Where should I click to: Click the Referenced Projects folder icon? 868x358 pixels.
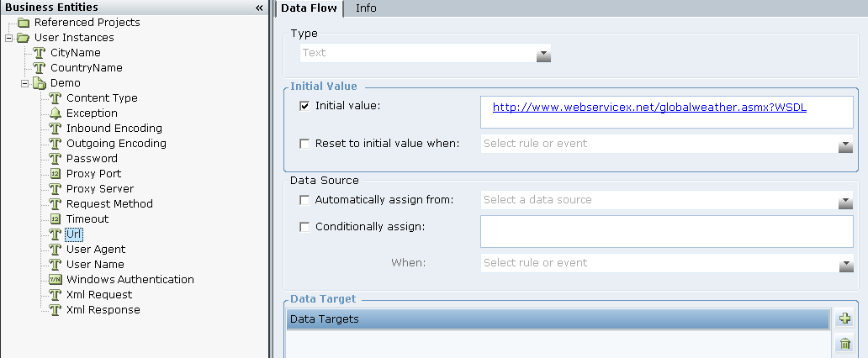coord(24,23)
